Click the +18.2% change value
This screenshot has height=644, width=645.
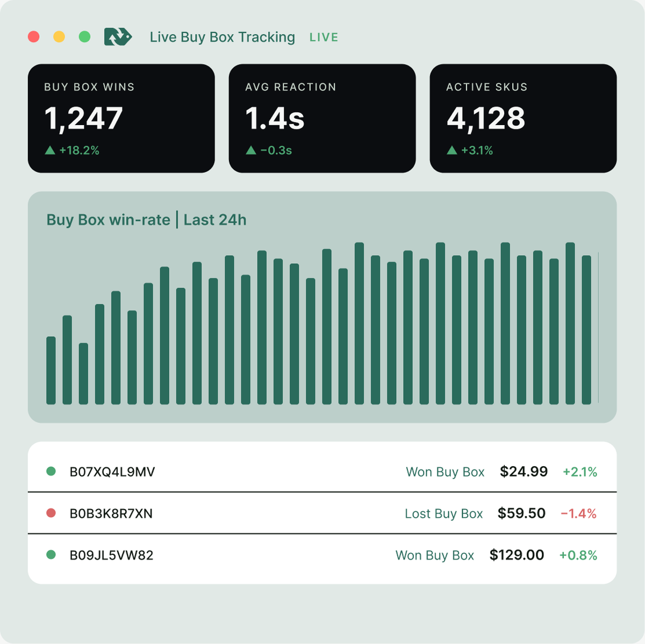(80, 150)
